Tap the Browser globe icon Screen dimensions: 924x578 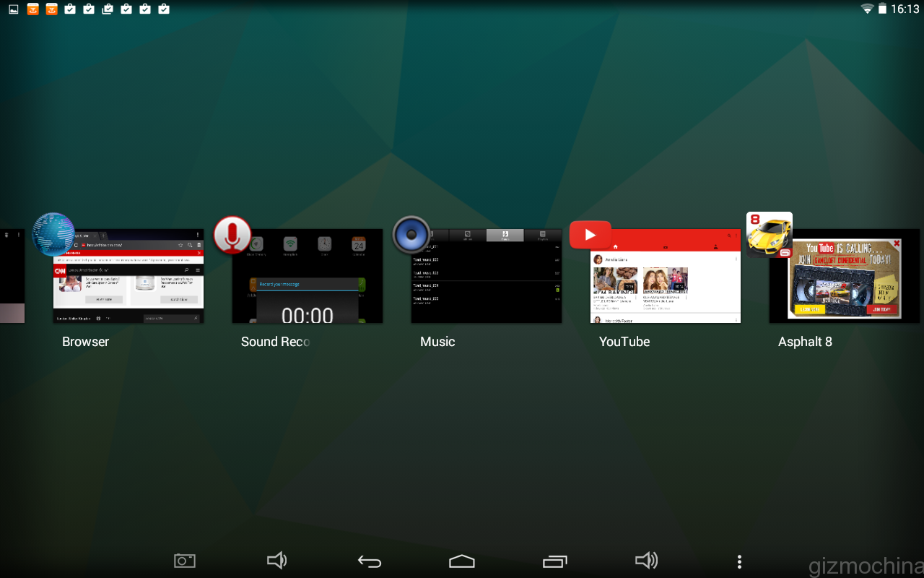click(54, 234)
